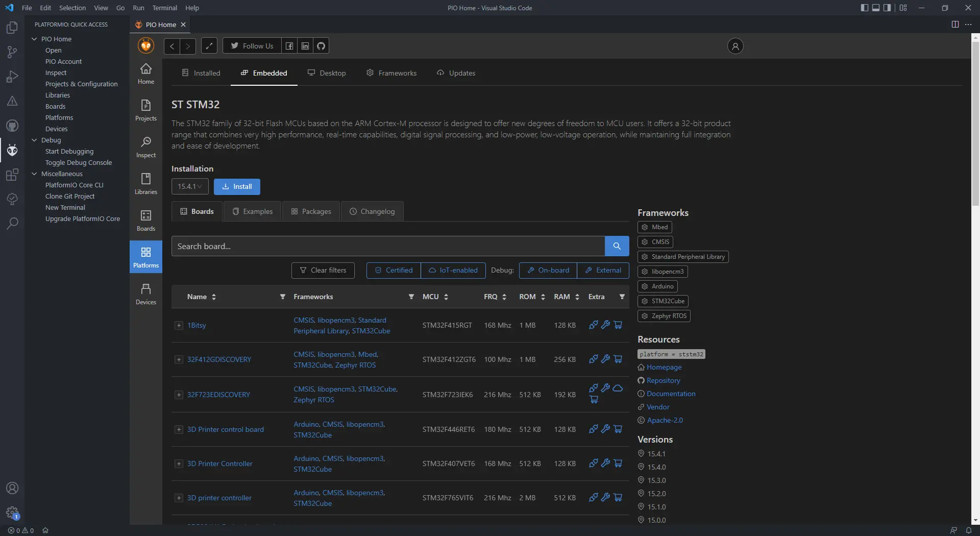Toggle the Certified filter
The image size is (980, 536).
pyautogui.click(x=394, y=270)
